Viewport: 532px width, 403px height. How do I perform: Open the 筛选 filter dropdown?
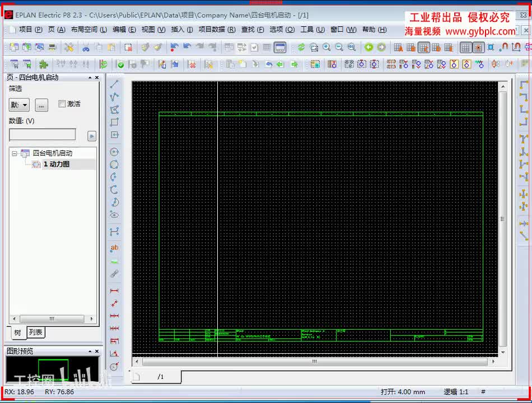[19, 105]
